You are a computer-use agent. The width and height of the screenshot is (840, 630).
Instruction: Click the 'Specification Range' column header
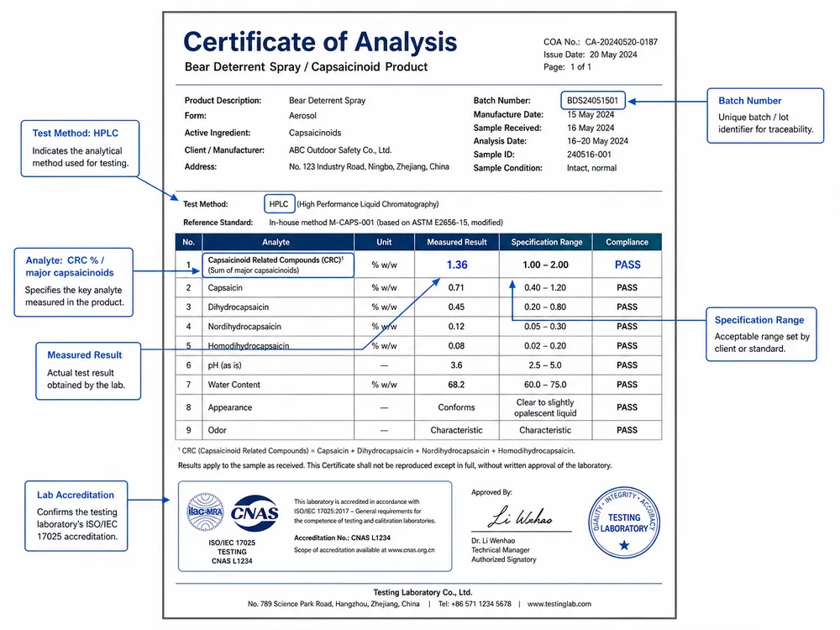click(546, 242)
